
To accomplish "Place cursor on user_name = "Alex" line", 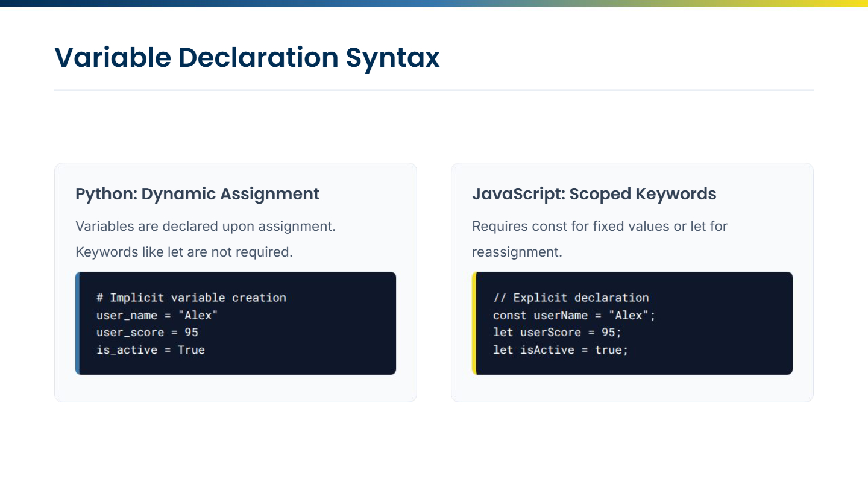I will 157,315.
